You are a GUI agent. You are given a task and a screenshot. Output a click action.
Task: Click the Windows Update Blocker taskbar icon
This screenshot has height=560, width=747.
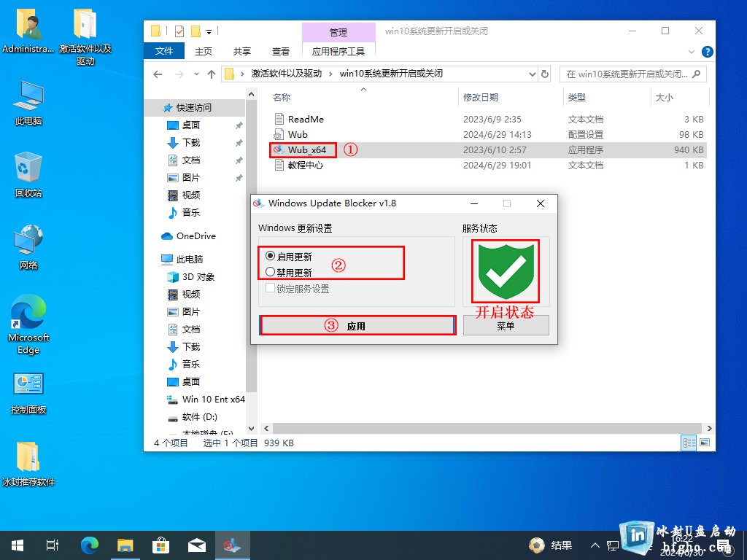232,545
